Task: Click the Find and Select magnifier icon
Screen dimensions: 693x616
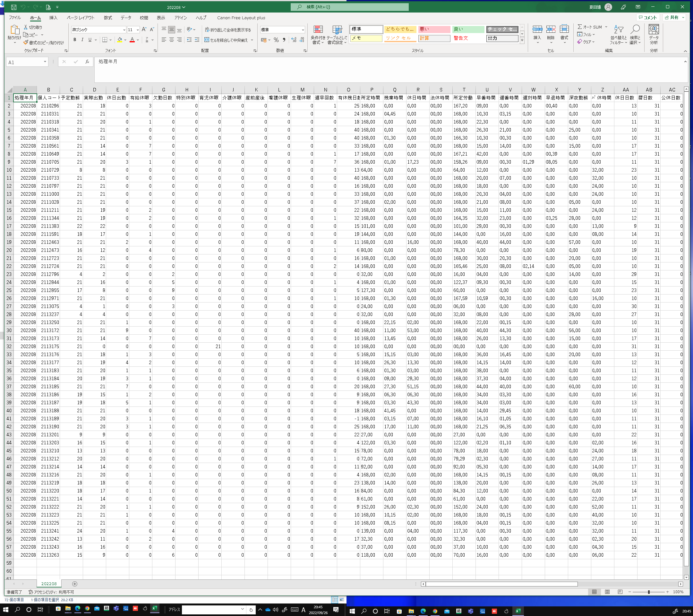Action: [x=635, y=30]
